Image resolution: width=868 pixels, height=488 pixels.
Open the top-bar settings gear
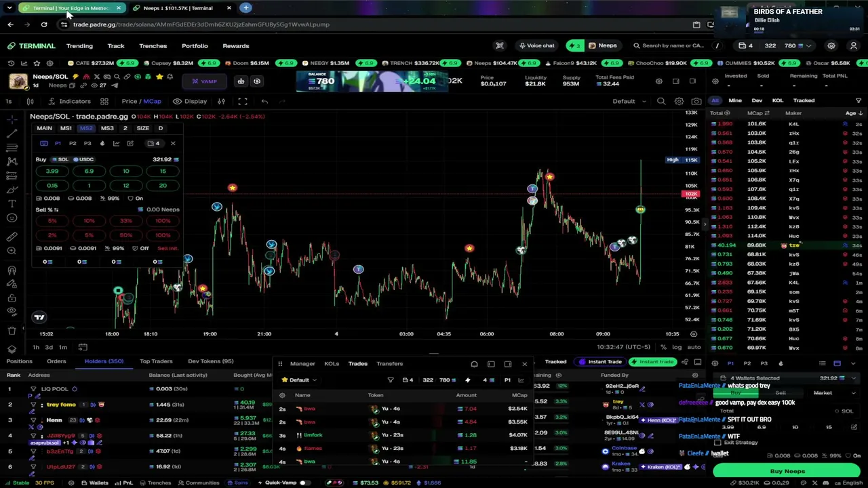click(x=831, y=46)
